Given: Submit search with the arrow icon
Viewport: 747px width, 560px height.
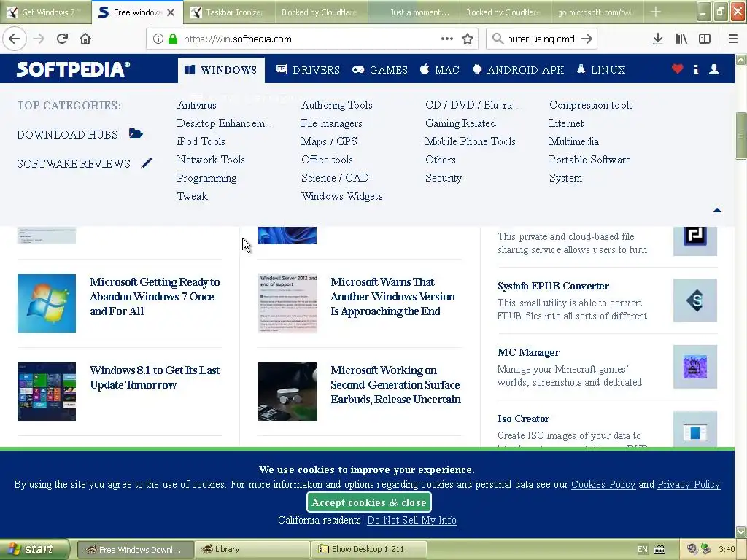Looking at the screenshot, I should (x=587, y=39).
